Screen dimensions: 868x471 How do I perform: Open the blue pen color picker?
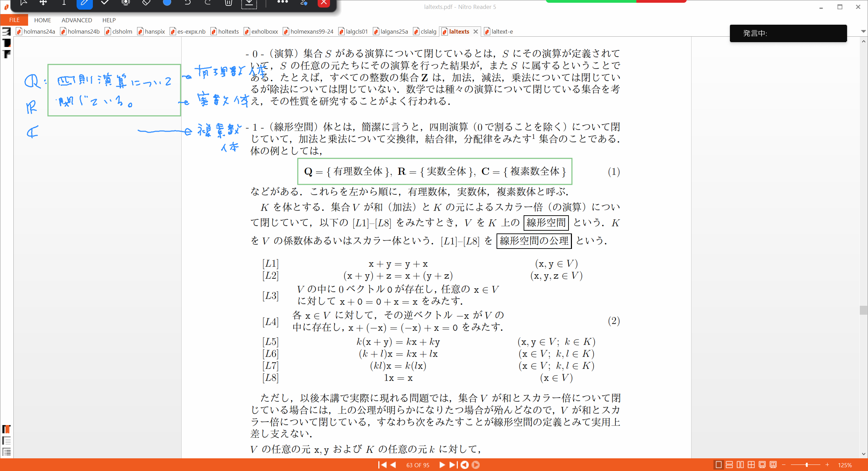[167, 3]
